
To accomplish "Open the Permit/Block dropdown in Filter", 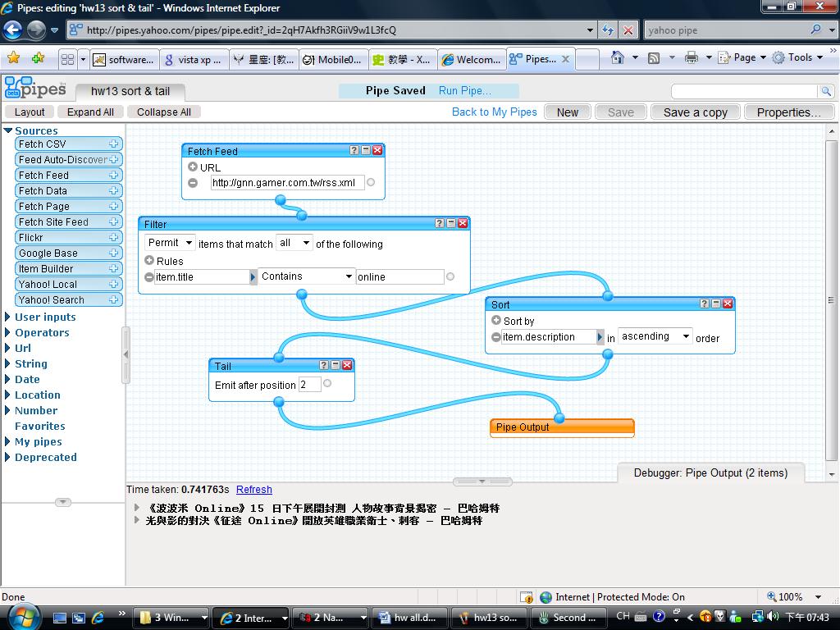I will point(170,243).
